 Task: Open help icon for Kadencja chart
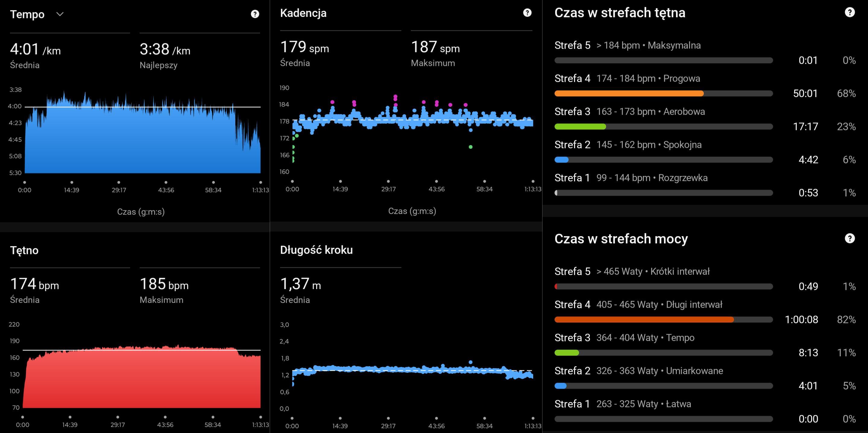527,13
